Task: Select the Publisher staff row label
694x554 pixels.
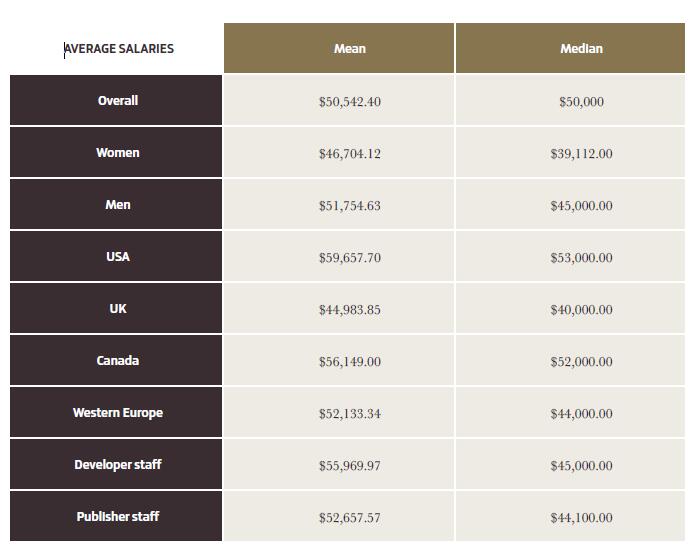Action: click(116, 516)
